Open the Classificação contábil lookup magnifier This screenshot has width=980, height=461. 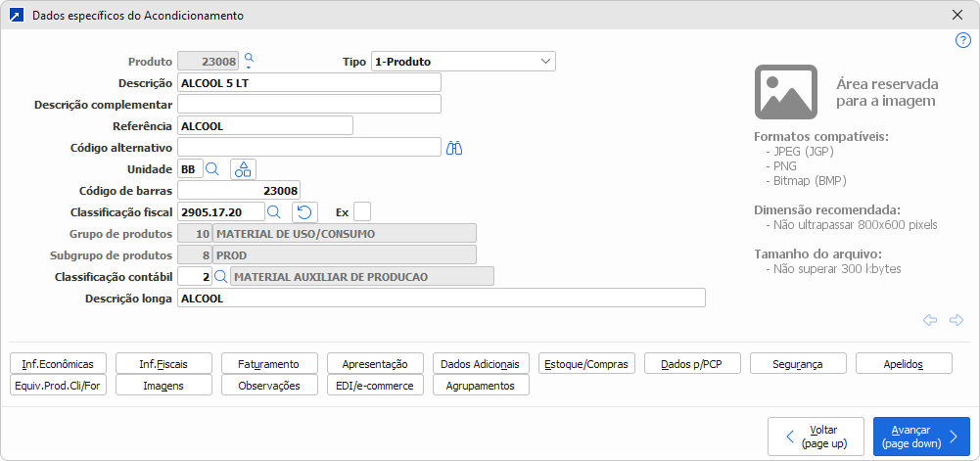pyautogui.click(x=220, y=276)
